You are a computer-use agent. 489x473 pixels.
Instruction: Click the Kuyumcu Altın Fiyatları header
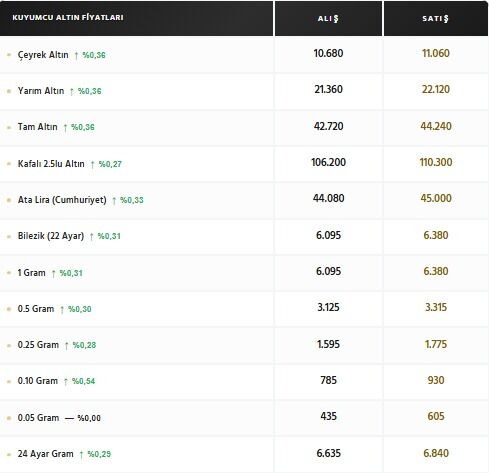[x=68, y=17]
